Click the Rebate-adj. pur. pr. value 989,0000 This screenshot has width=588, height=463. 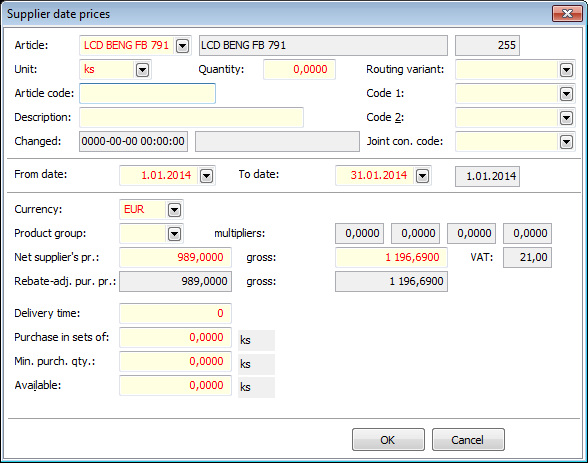(x=176, y=281)
